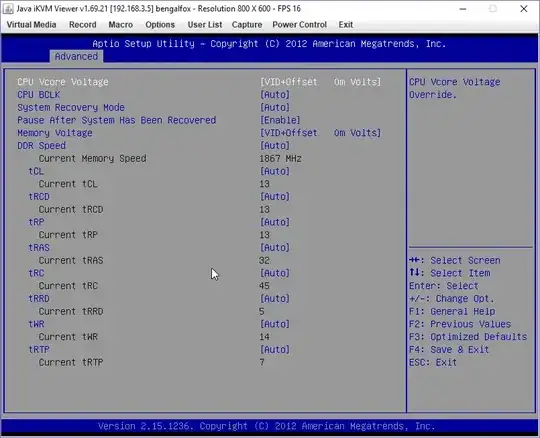Open the Macro menu
This screenshot has width=540, height=438.
point(121,25)
